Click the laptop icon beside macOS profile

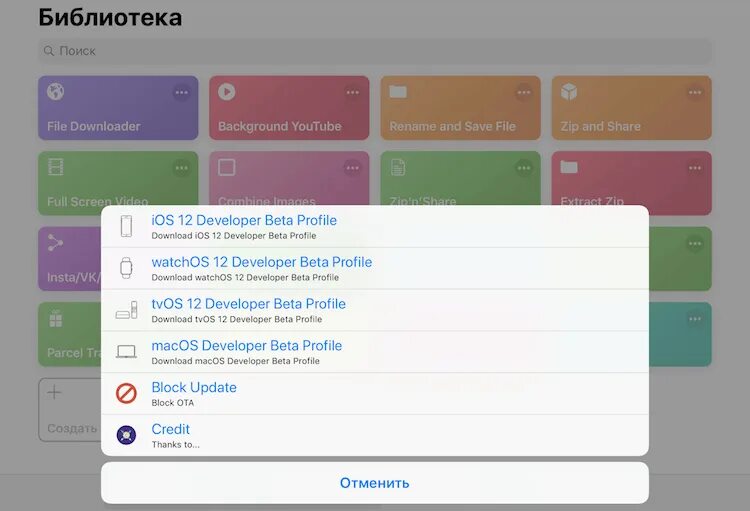click(126, 352)
